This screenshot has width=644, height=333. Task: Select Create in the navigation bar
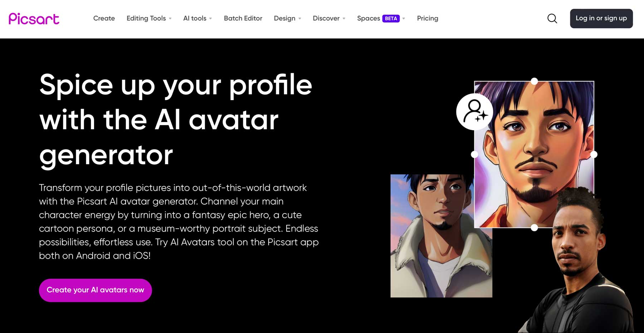tap(104, 18)
